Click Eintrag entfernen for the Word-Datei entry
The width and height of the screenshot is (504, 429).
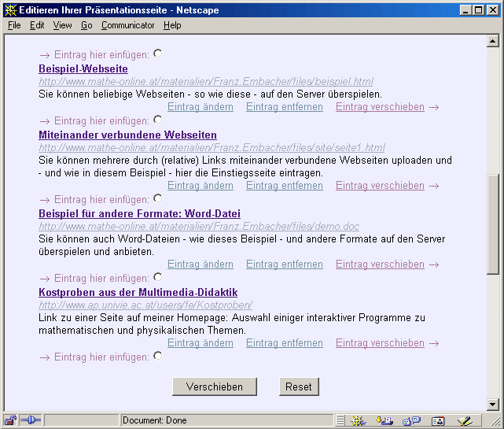(x=284, y=264)
